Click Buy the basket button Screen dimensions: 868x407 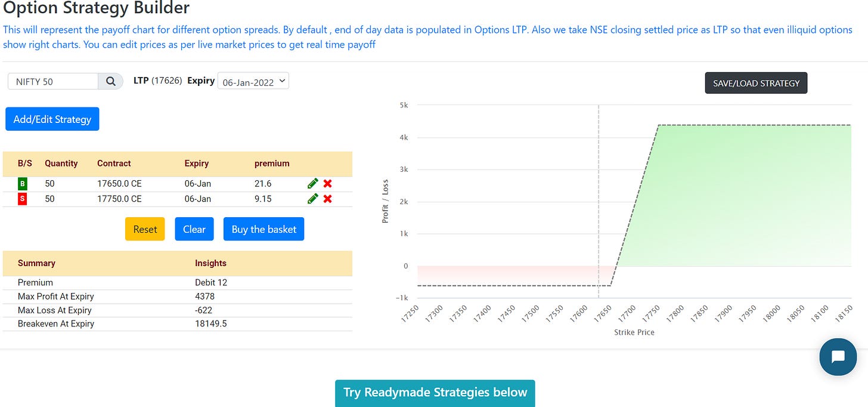[264, 229]
